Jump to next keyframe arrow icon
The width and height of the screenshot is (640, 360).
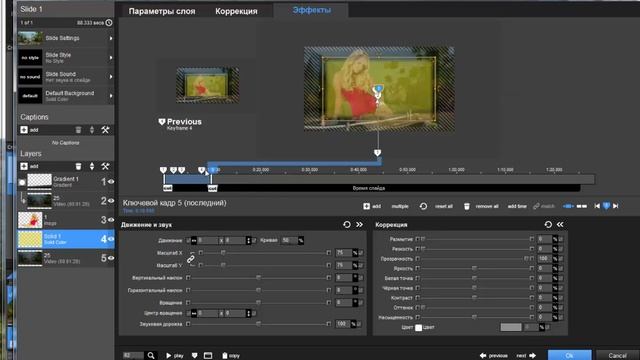click(616, 206)
